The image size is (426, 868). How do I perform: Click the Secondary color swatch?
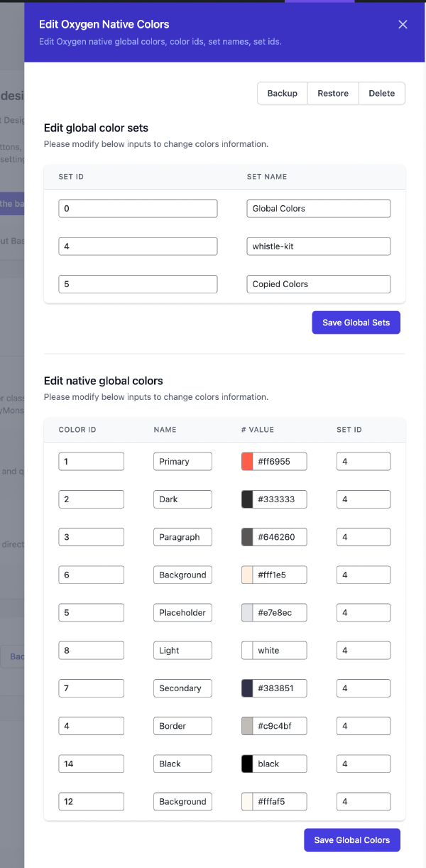[x=247, y=688]
